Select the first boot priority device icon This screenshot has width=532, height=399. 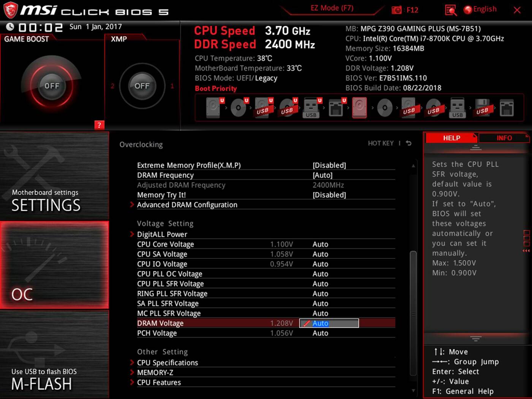(214, 108)
